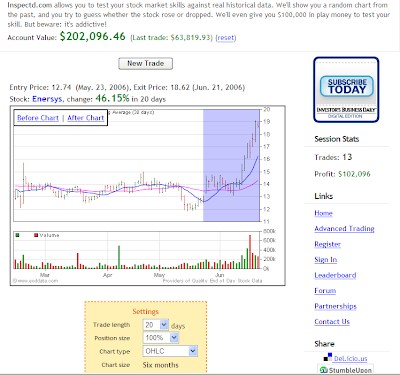Click the Del.icio.us icon

(x=328, y=357)
